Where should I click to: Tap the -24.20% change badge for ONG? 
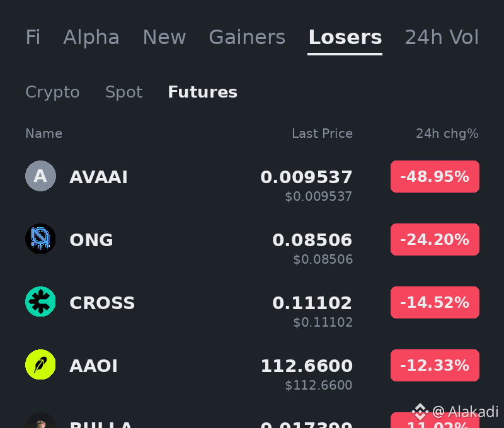(435, 240)
